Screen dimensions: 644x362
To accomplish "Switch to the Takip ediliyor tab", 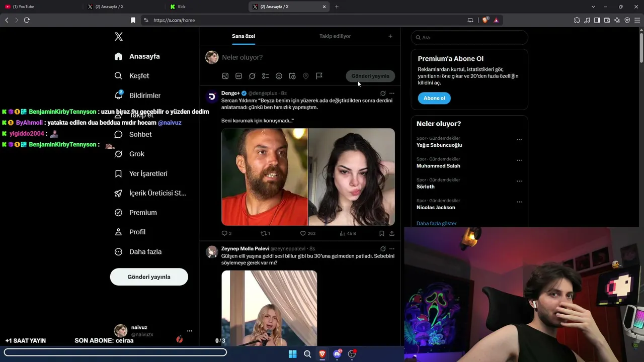I will [x=335, y=36].
